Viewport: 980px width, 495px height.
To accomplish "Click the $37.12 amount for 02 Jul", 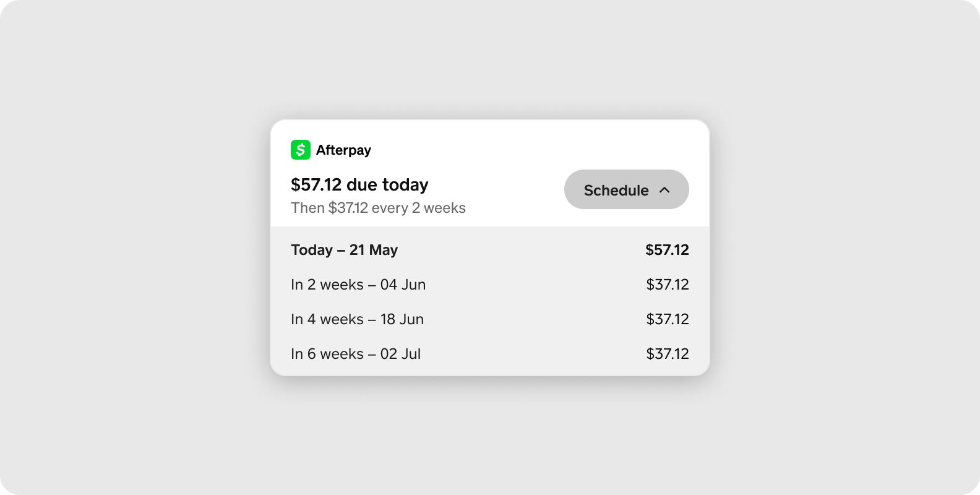I will (668, 354).
